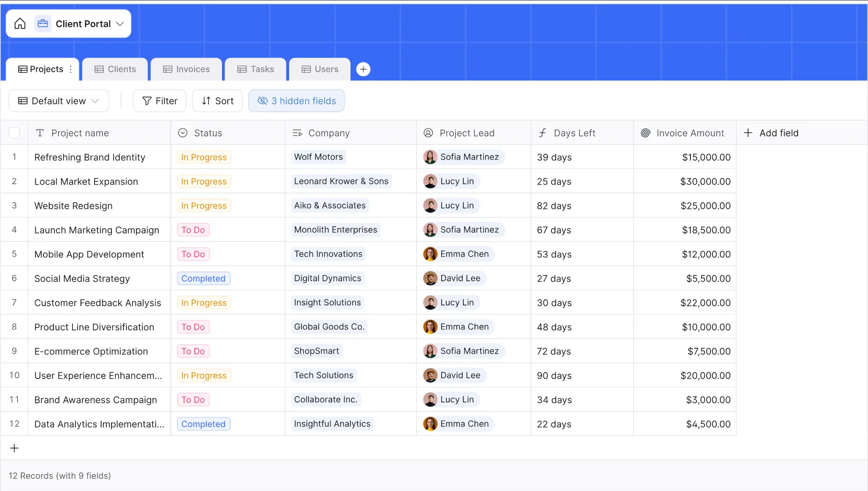Click the Status column header
868x491 pixels.
coord(228,133)
